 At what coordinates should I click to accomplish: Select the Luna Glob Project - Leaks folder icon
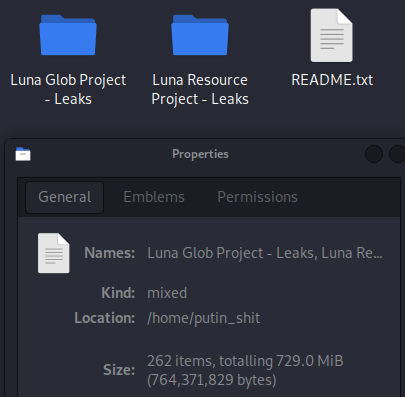click(68, 35)
